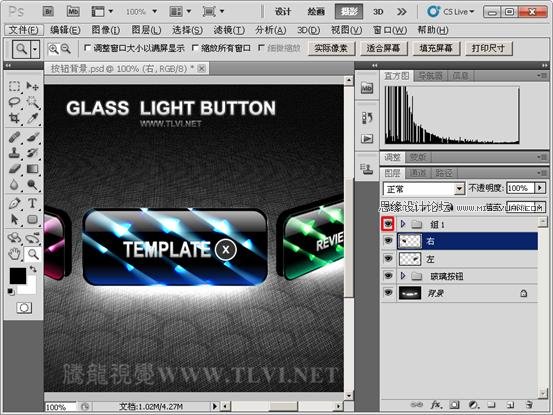Open the CS Live dropdown
This screenshot has height=415, width=553.
click(x=451, y=12)
